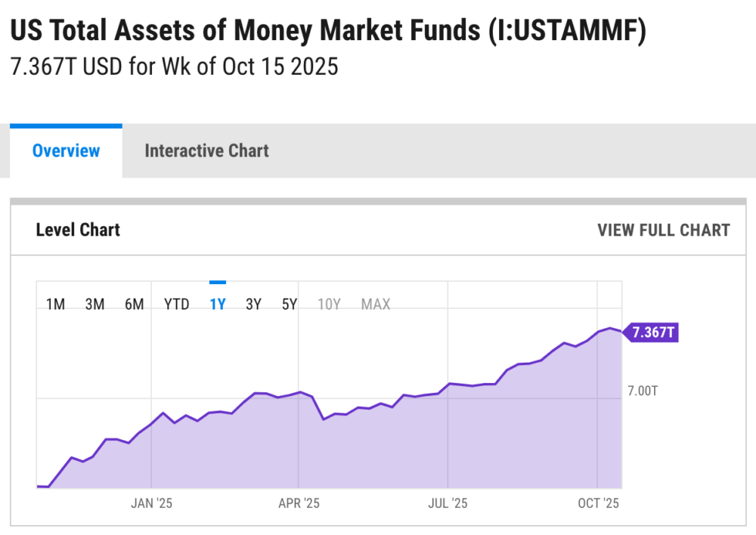Set chart range to 3M

coord(94,305)
